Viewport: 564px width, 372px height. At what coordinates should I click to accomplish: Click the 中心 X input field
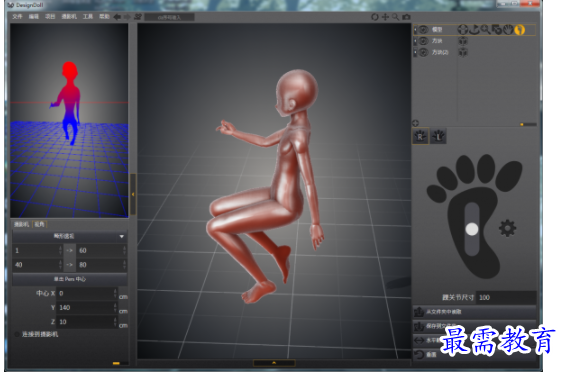87,293
